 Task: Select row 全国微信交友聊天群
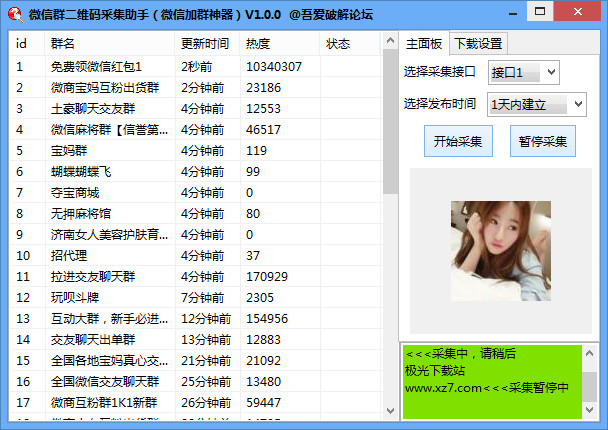pyautogui.click(x=195, y=382)
